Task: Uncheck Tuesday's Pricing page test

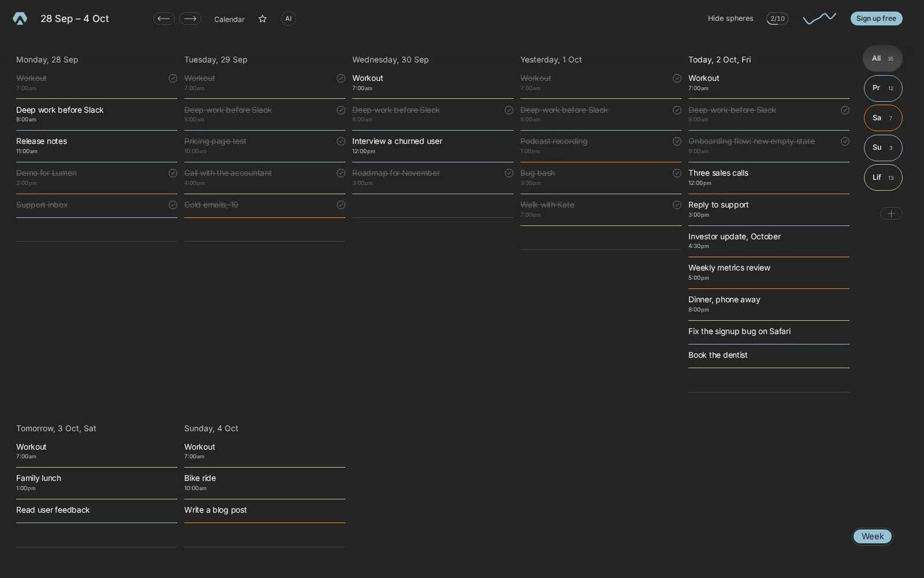Action: click(x=341, y=141)
